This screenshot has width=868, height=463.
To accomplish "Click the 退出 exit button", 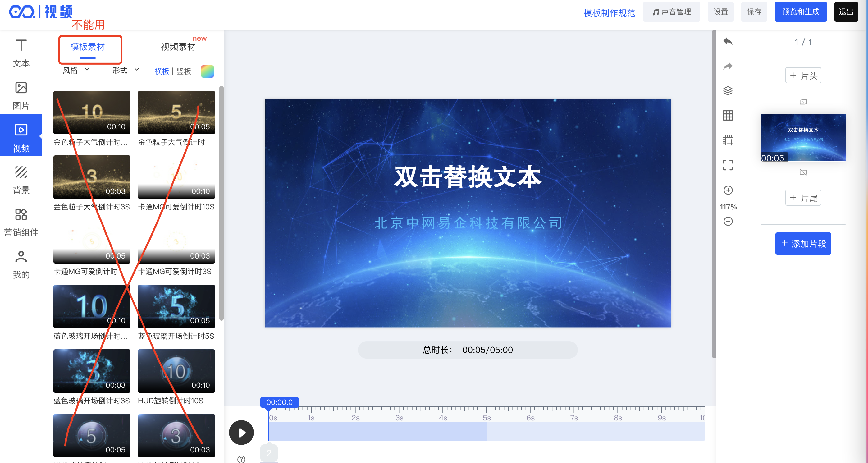I will pyautogui.click(x=846, y=12).
